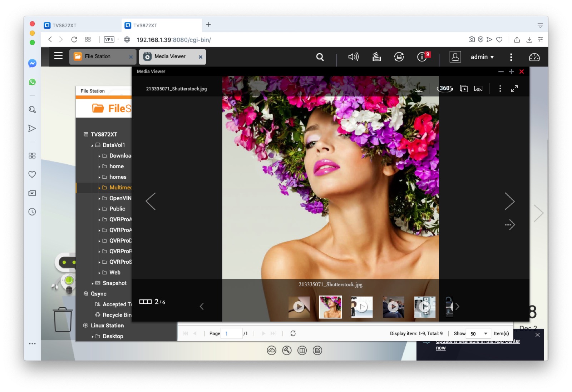
Task: Open Messenger in browser sidebar
Action: [x=32, y=63]
